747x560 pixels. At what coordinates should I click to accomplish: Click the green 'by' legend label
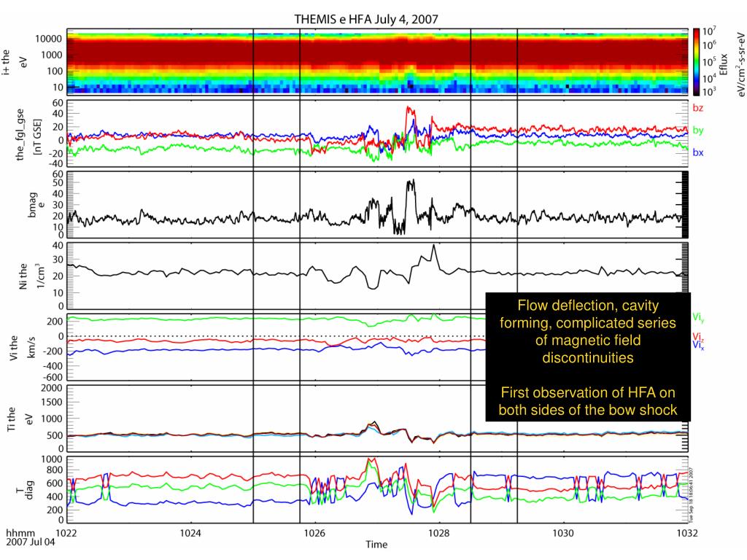click(x=698, y=131)
